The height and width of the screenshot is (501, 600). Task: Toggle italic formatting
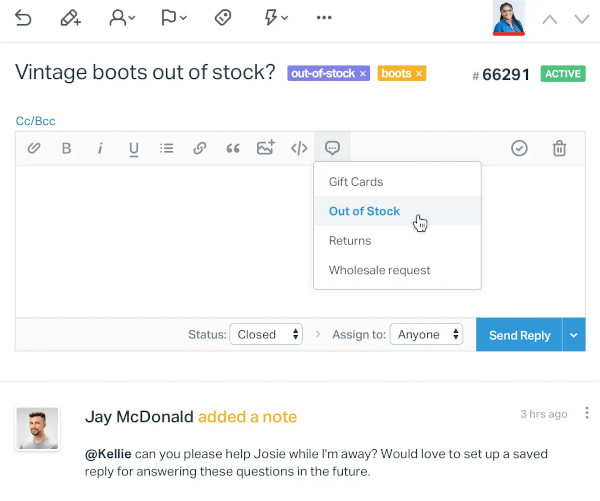point(100,148)
